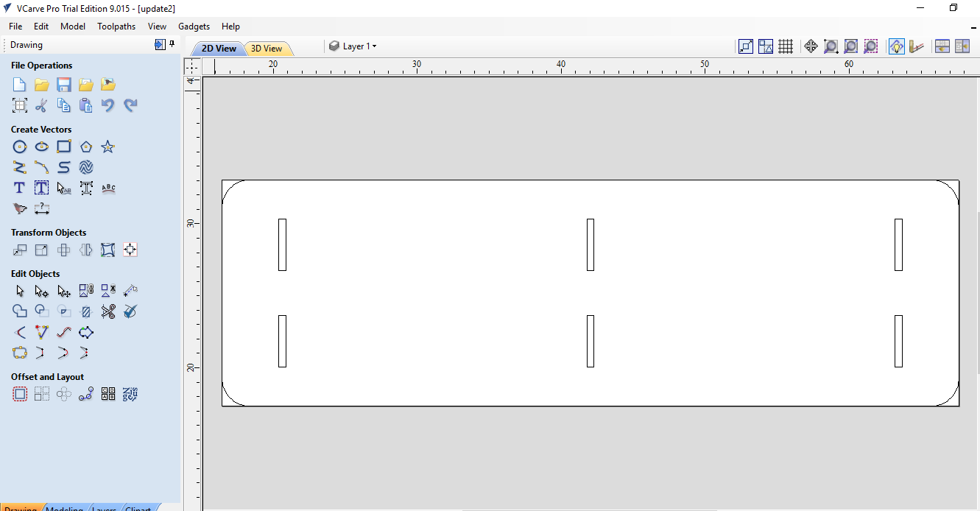Open the Move Objects tool
This screenshot has height=511, width=980.
click(x=20, y=250)
